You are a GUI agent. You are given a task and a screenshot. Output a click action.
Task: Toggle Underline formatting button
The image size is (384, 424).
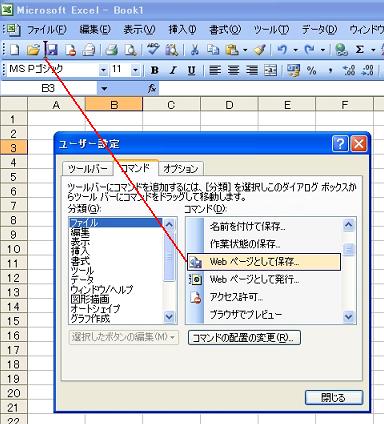191,70
